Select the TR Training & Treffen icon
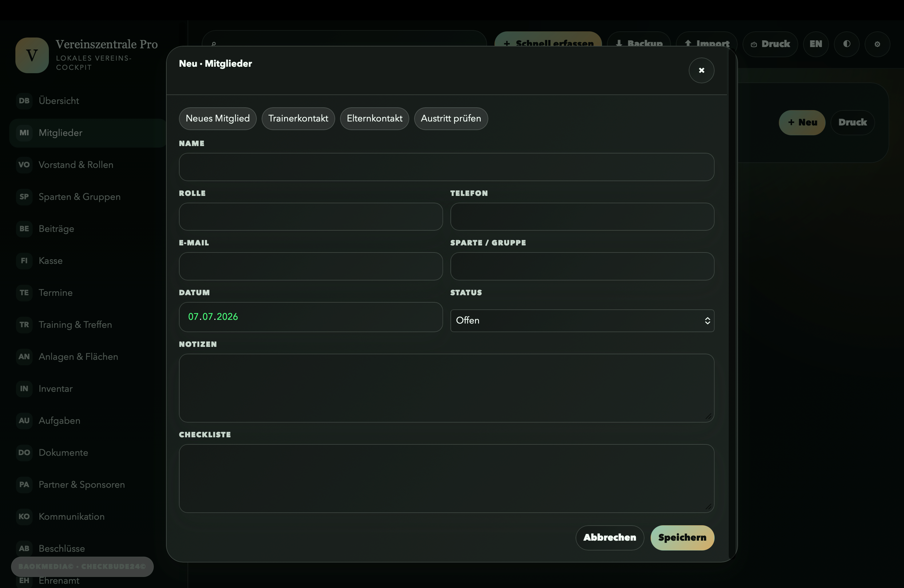The width and height of the screenshot is (904, 588). (24, 324)
